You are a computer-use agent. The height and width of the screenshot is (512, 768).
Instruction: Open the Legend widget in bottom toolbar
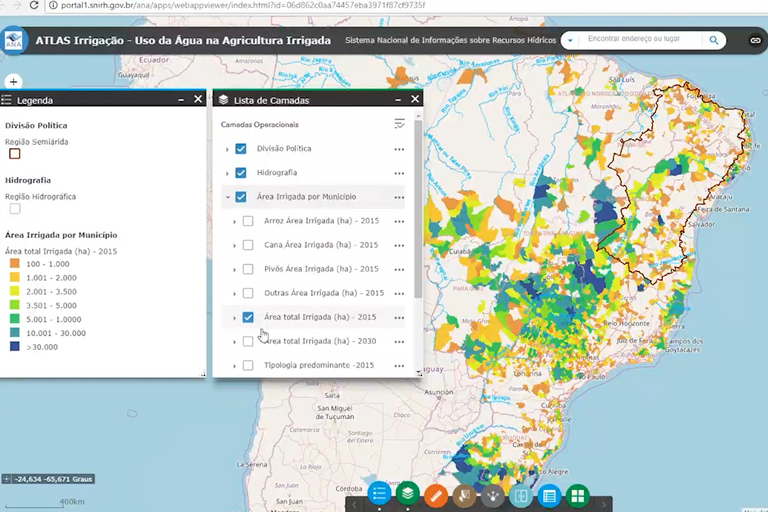coord(379,494)
